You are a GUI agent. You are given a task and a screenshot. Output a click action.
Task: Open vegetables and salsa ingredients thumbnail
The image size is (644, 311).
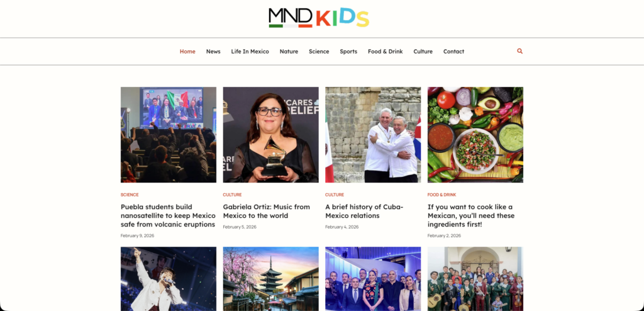[475, 135]
